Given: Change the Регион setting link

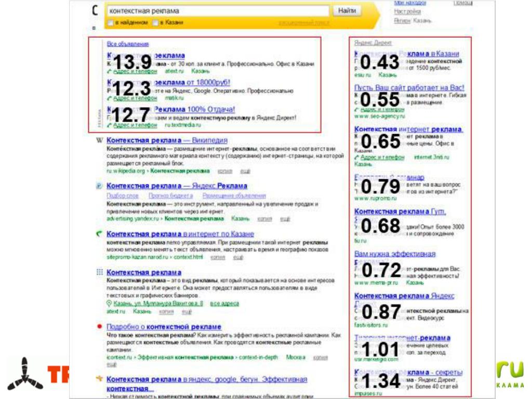Looking at the screenshot, I should 403,21.
